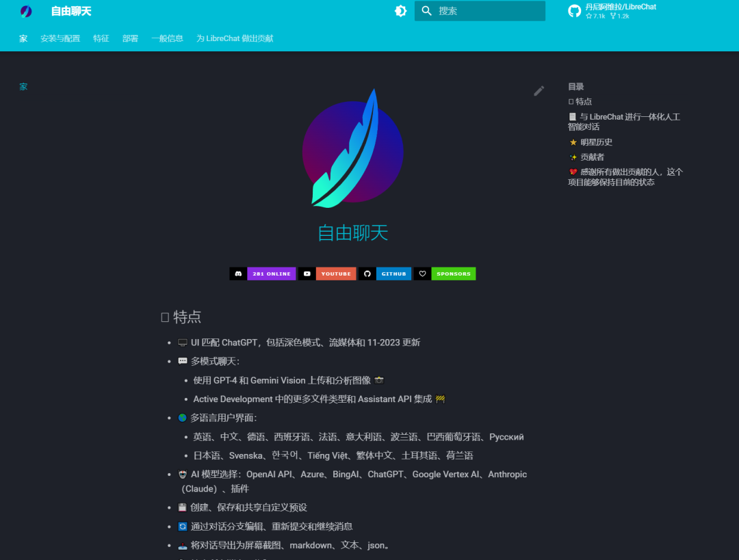The height and width of the screenshot is (560, 739).
Task: Jump to 特点 in table of contents
Action: click(x=580, y=102)
